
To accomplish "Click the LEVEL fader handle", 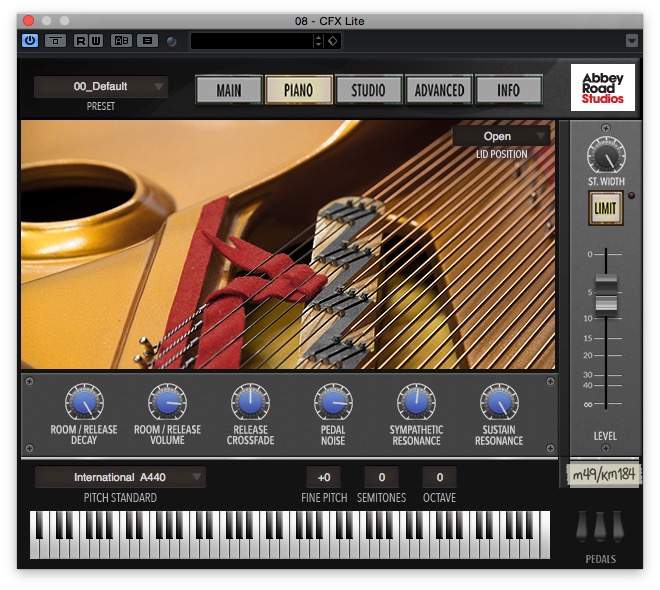I will pyautogui.click(x=606, y=295).
